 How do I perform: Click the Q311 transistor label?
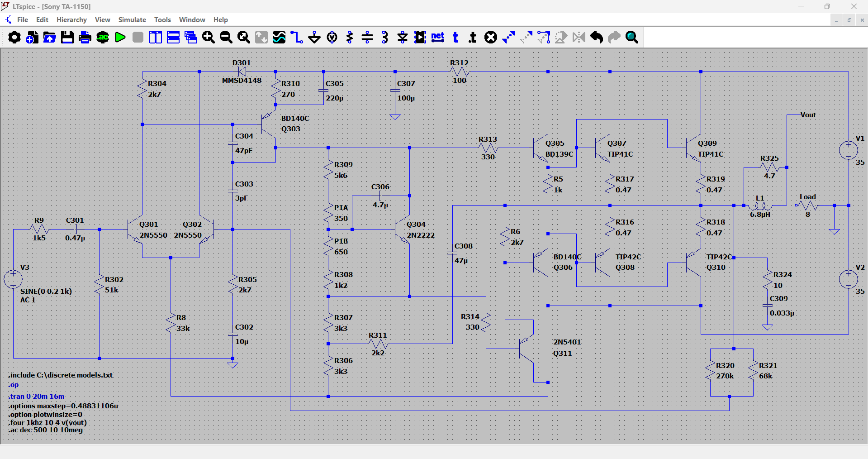coord(563,353)
